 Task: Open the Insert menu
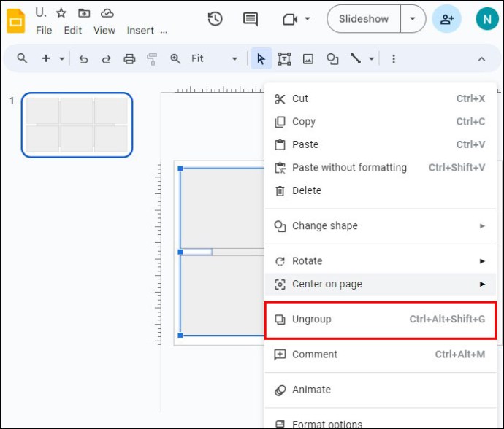(140, 31)
